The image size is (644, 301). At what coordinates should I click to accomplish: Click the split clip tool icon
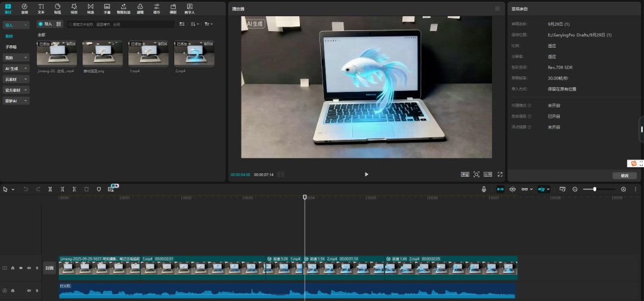click(x=50, y=189)
